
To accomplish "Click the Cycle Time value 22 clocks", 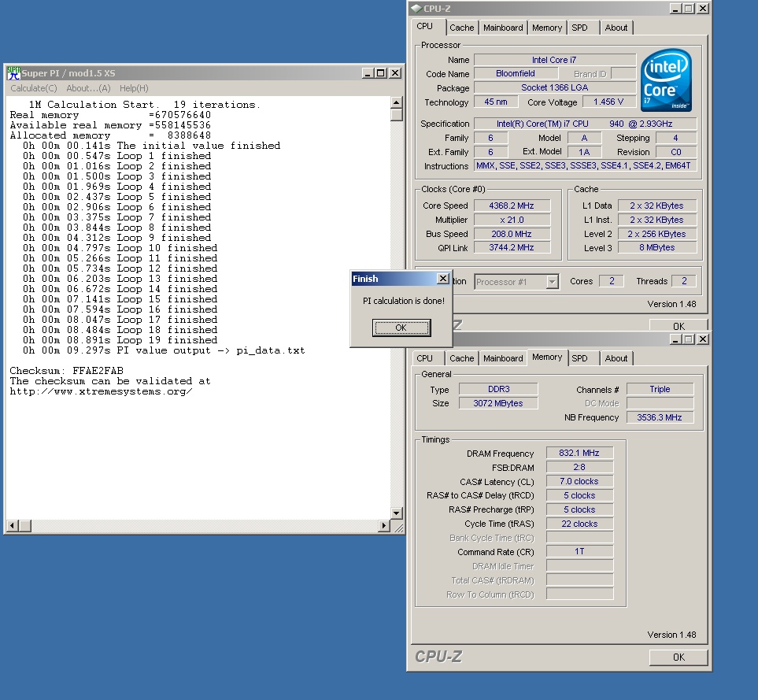I will point(579,524).
